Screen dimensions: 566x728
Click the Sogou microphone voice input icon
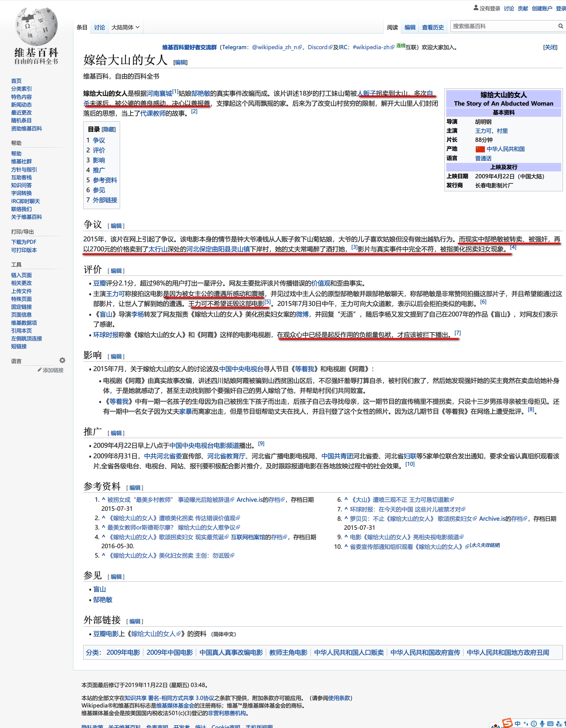[x=542, y=724]
